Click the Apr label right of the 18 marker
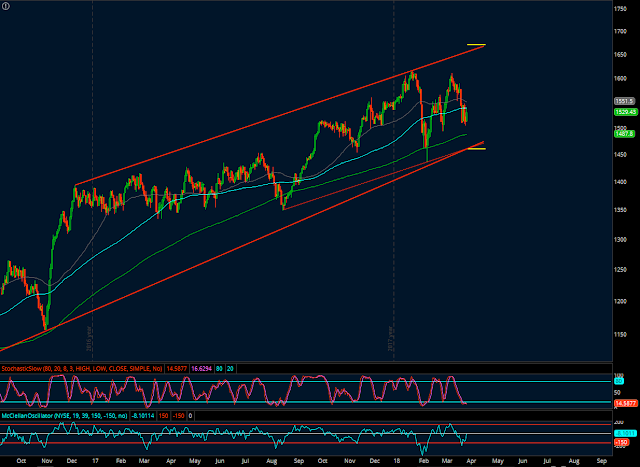640x467 pixels. [471, 461]
